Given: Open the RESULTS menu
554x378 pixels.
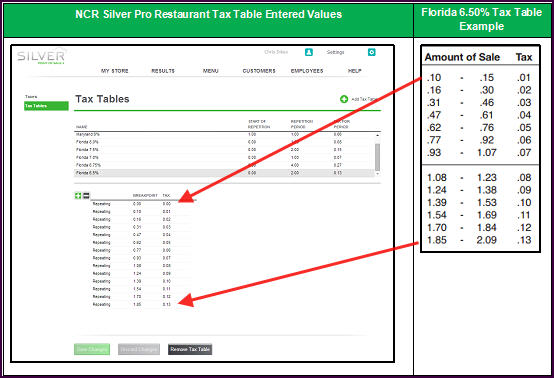Looking at the screenshot, I should click(x=163, y=71).
